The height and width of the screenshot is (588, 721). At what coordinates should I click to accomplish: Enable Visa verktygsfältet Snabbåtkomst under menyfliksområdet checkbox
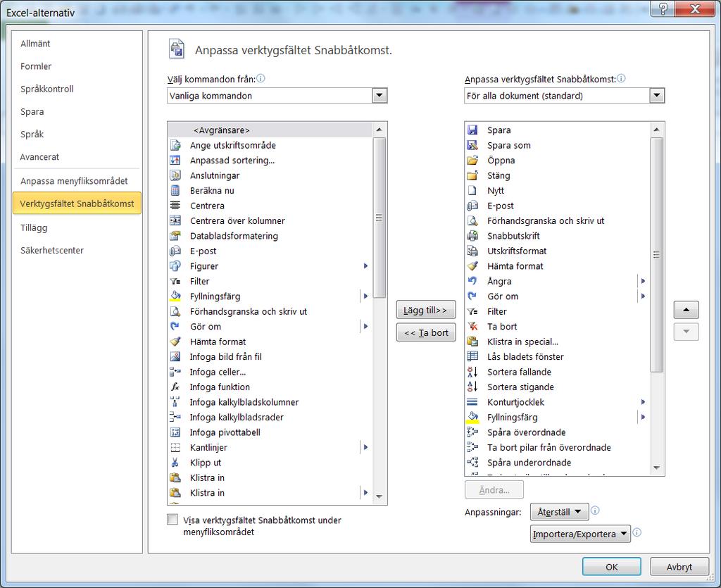coord(173,520)
